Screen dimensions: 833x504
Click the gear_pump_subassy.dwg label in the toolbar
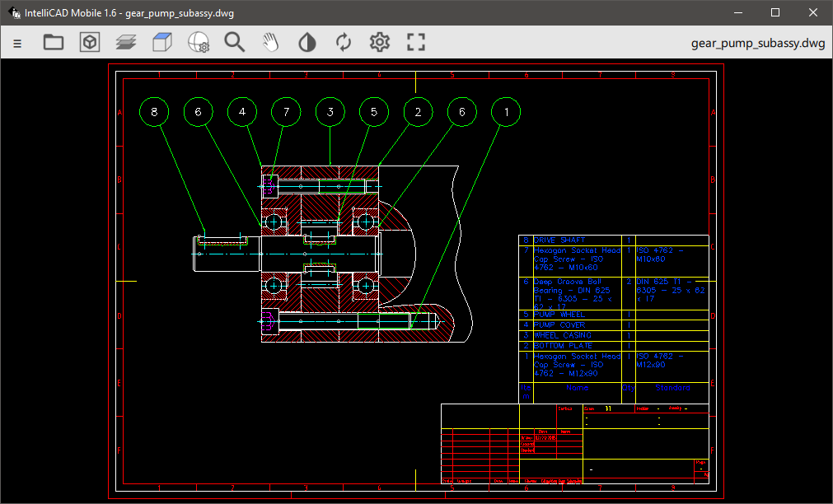(x=760, y=42)
